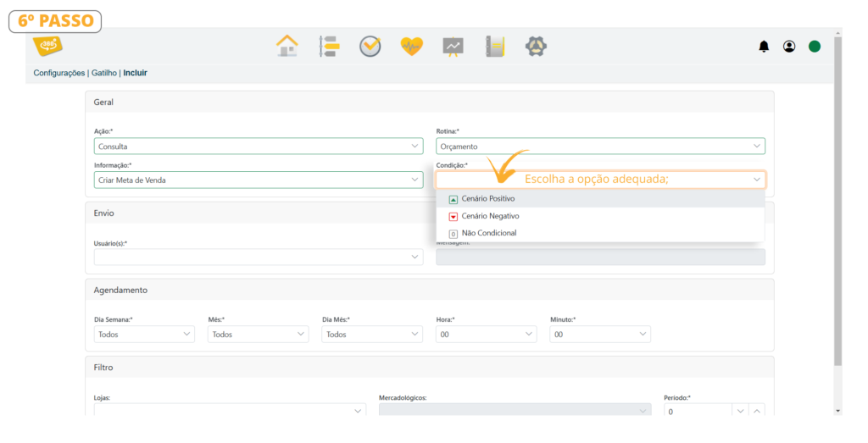This screenshot has width=868, height=443.
Task: Click the scrollbar down arrow
Action: (x=838, y=411)
